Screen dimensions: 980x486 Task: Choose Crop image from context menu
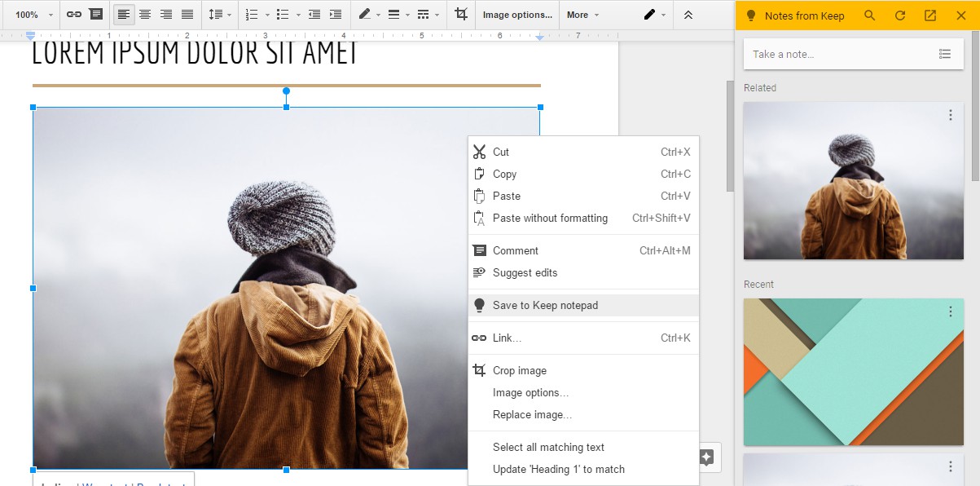tap(583, 370)
